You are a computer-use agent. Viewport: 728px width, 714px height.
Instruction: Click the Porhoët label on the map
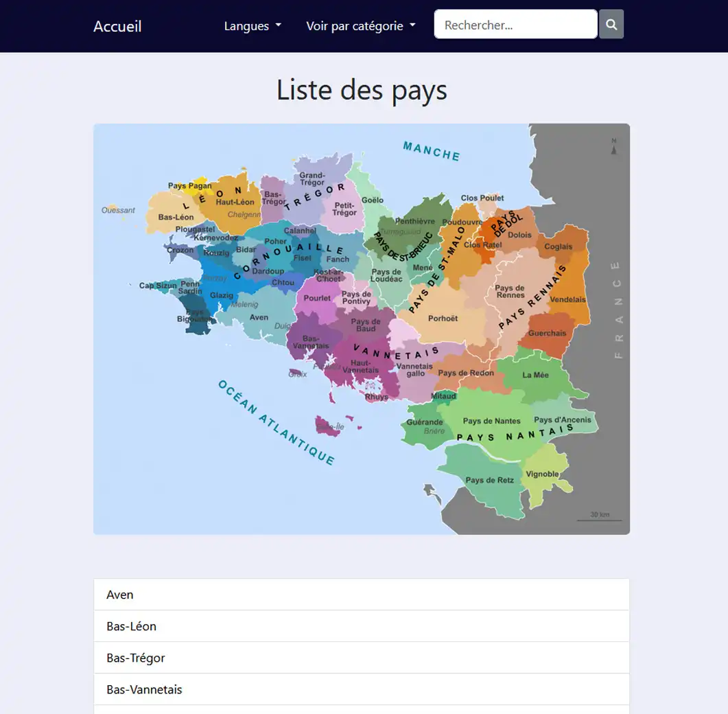(443, 319)
